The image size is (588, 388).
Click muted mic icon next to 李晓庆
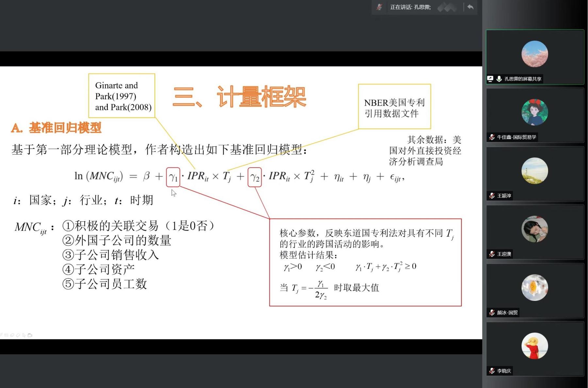[492, 371]
